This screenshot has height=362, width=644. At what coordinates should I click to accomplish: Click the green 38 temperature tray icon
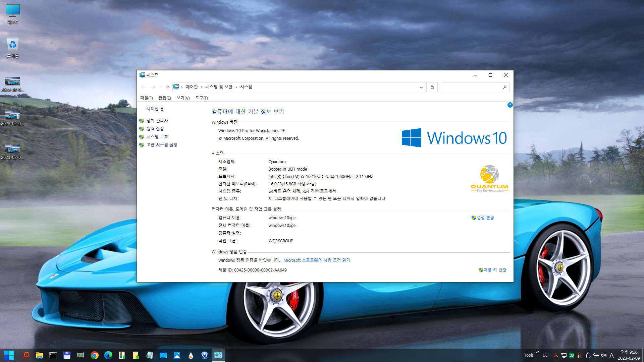572,355
